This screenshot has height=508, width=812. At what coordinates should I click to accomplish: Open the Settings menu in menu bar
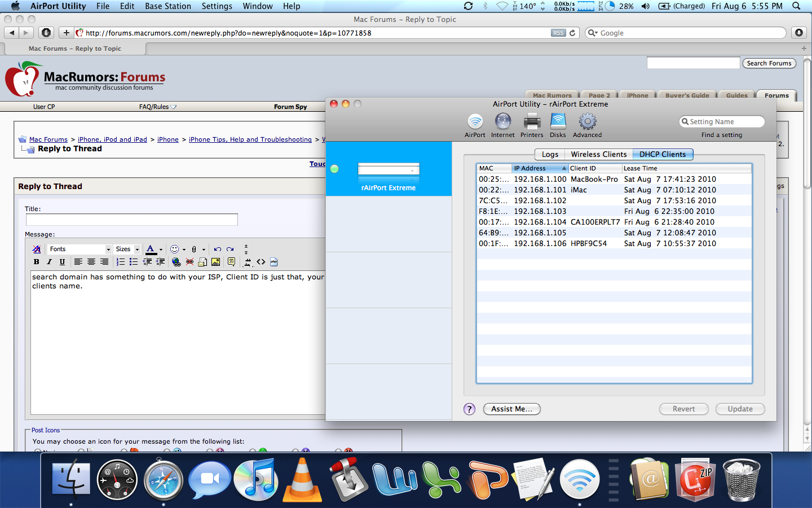coord(217,6)
